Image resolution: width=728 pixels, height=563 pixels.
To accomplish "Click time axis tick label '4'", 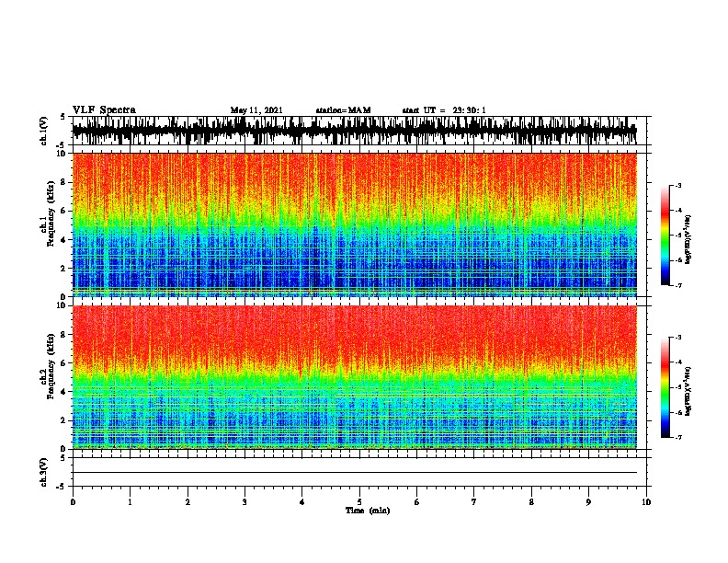I will point(301,501).
